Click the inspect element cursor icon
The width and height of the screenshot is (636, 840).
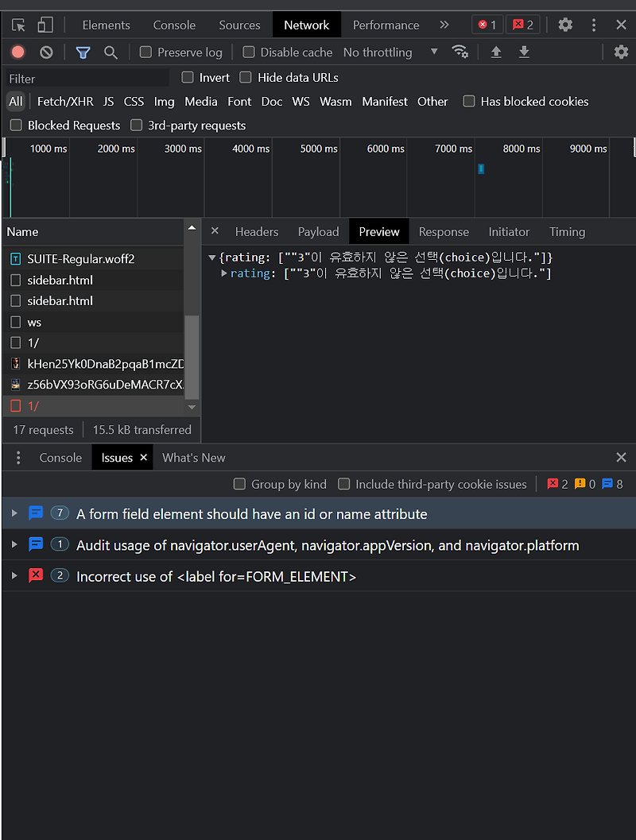click(17, 25)
